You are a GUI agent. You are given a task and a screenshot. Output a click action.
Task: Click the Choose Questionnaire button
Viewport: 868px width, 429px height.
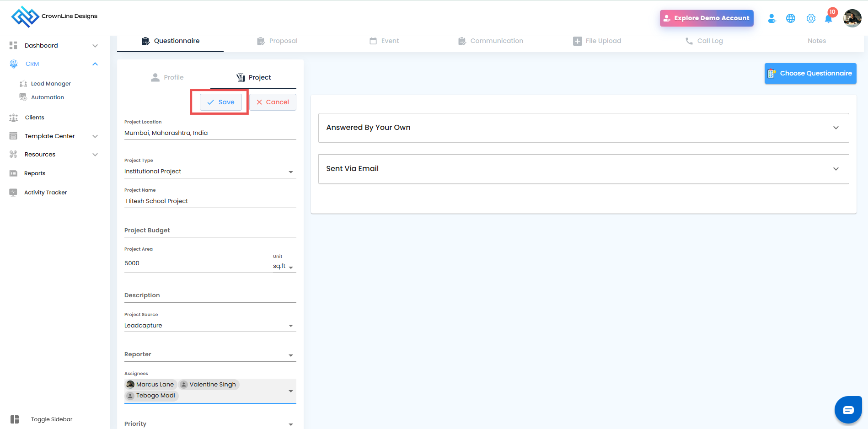pos(810,73)
